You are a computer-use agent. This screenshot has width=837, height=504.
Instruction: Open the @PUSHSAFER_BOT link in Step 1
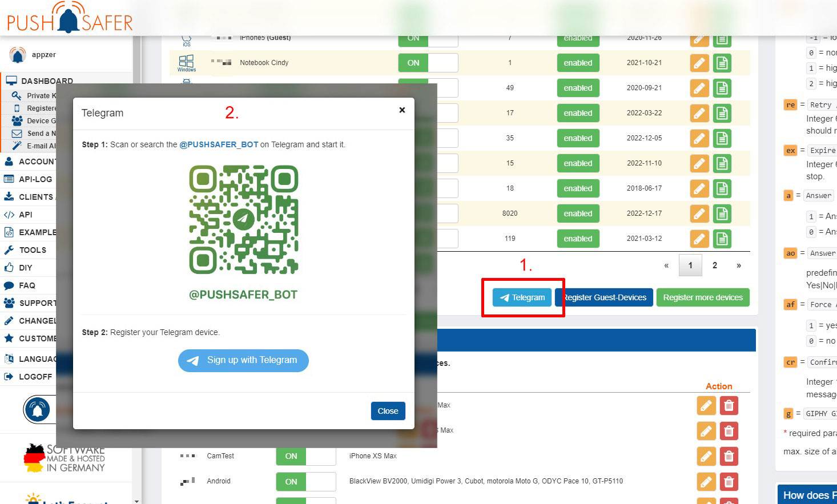[x=219, y=144]
